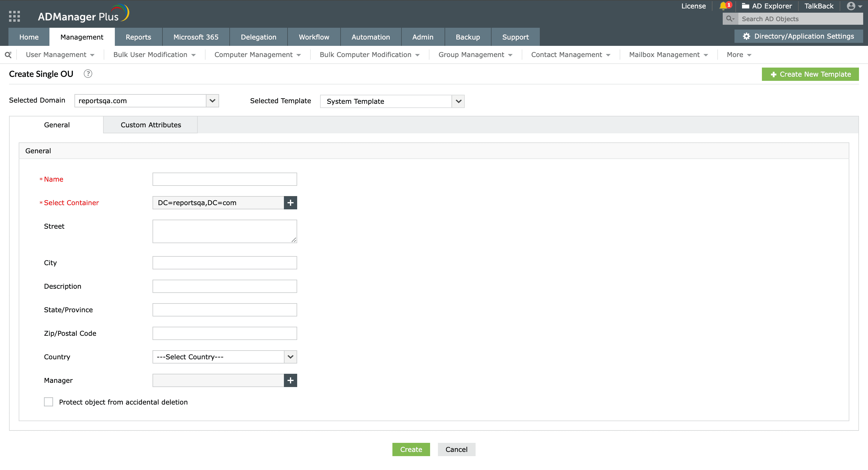This screenshot has width=868, height=470.
Task: Enable Protect object from accidental deletion
Action: click(49, 402)
